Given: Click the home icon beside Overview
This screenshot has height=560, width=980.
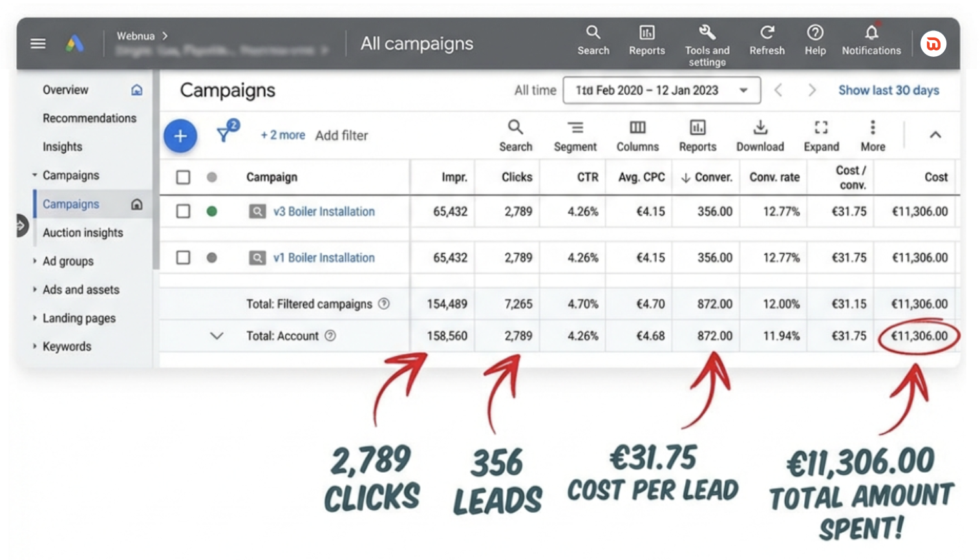Looking at the screenshot, I should pos(137,90).
